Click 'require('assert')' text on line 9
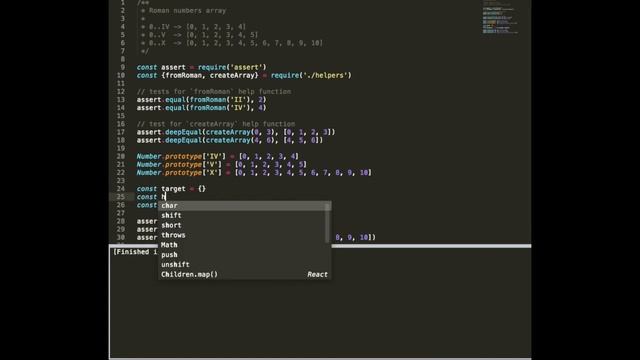This screenshot has height=360, width=640. click(232, 67)
